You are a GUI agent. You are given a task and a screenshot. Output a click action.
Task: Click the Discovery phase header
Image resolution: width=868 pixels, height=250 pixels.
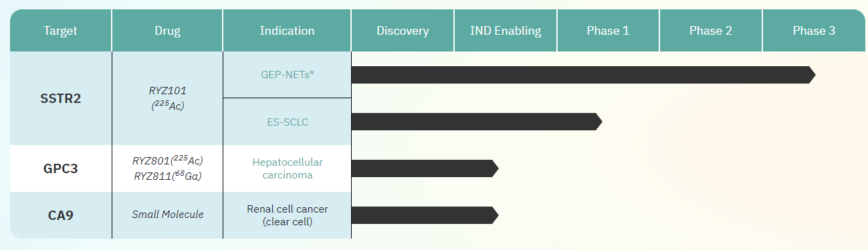[x=403, y=31]
